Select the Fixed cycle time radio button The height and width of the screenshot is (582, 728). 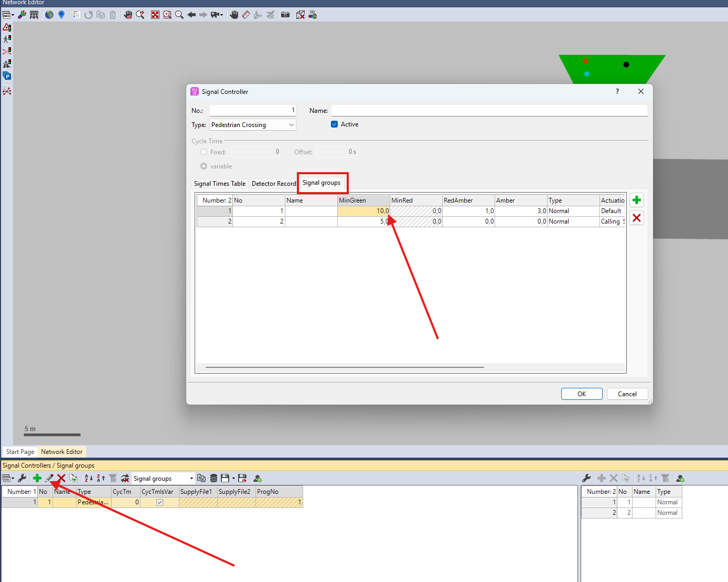coord(204,152)
